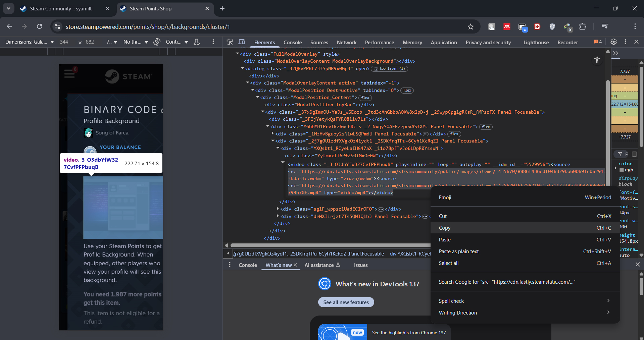Viewport: 644px width, 340px height.
Task: Open the Chrome extensions puzzle icon
Action: 583,26
